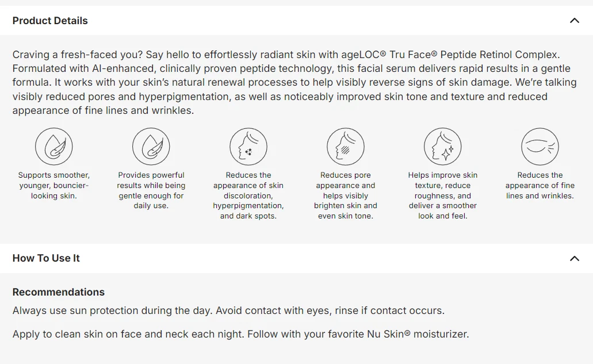
Task: Click the smoother, bouncier skin droplet icon
Action: [54, 147]
